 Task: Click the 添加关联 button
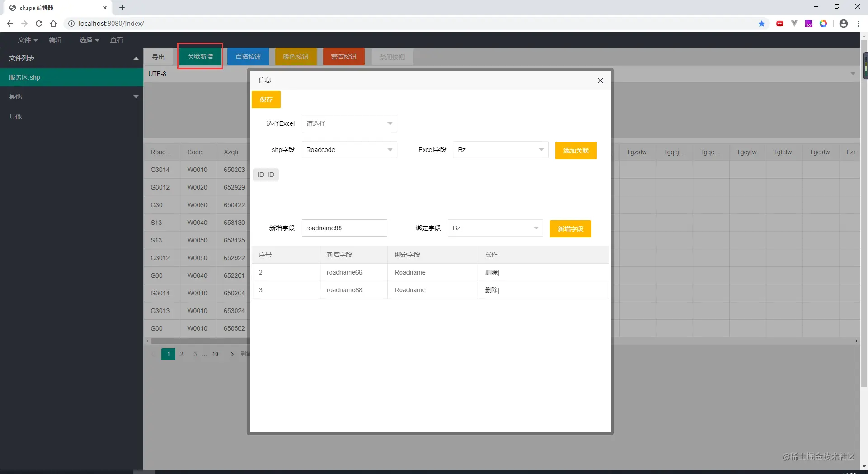point(576,151)
